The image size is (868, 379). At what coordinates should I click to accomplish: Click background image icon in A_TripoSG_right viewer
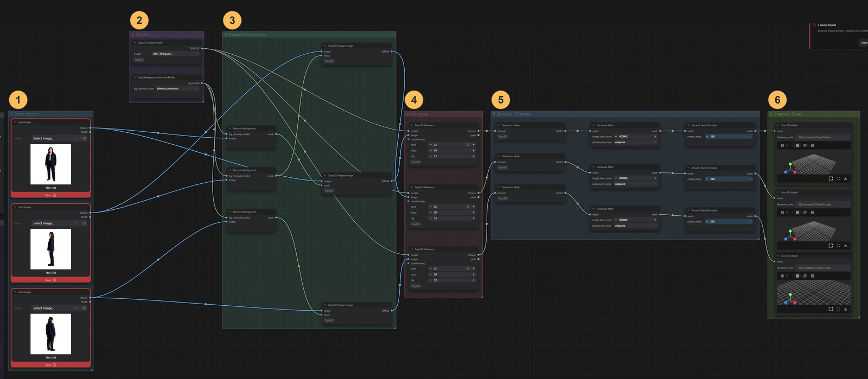812,213
